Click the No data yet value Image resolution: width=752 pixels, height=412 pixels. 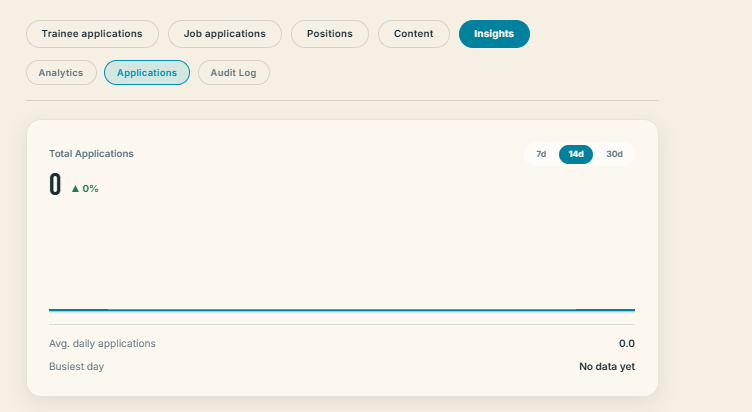[x=607, y=367]
